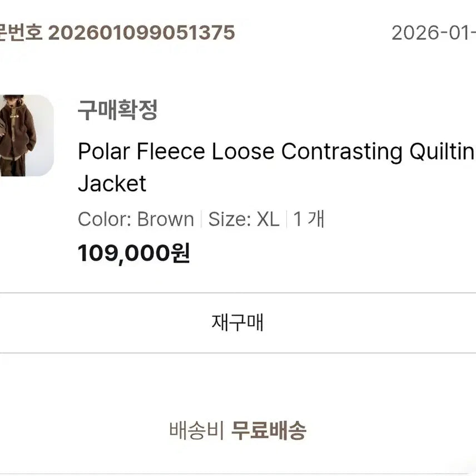Screen dimensions: 476x476
Task: Click the 주문번호 order number heading
Action: click(19, 33)
